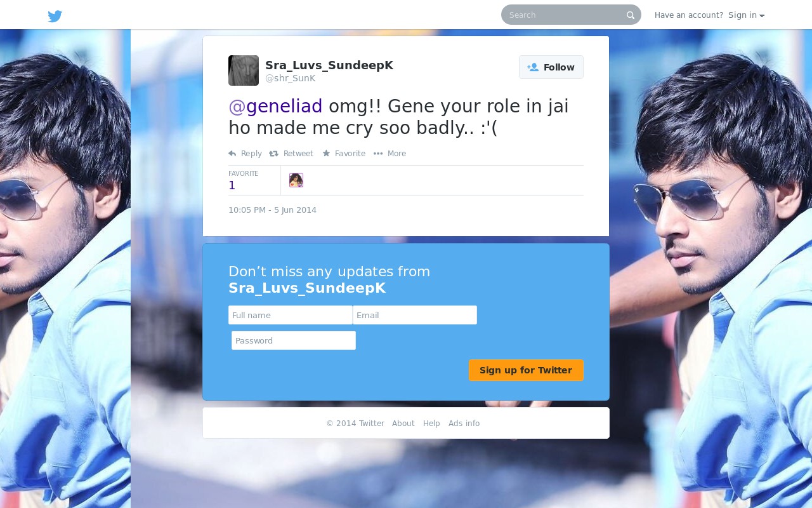Click the Twitter bird logo
This screenshot has width=812, height=508.
pos(55,16)
